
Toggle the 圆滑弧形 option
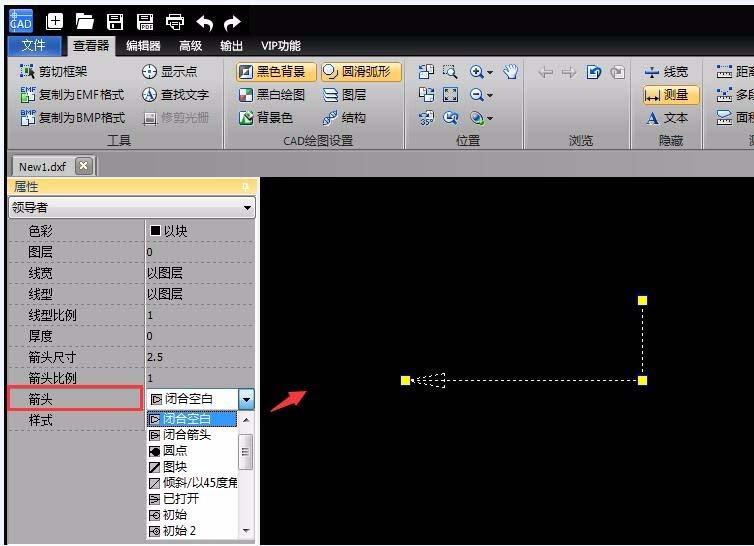coord(361,72)
